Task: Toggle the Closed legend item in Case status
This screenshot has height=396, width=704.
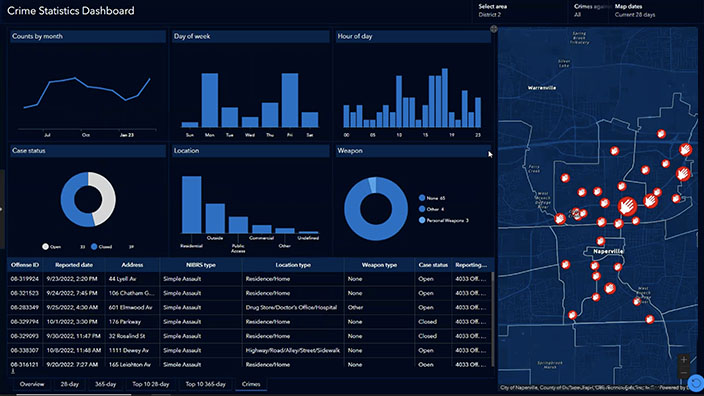Action: click(101, 246)
